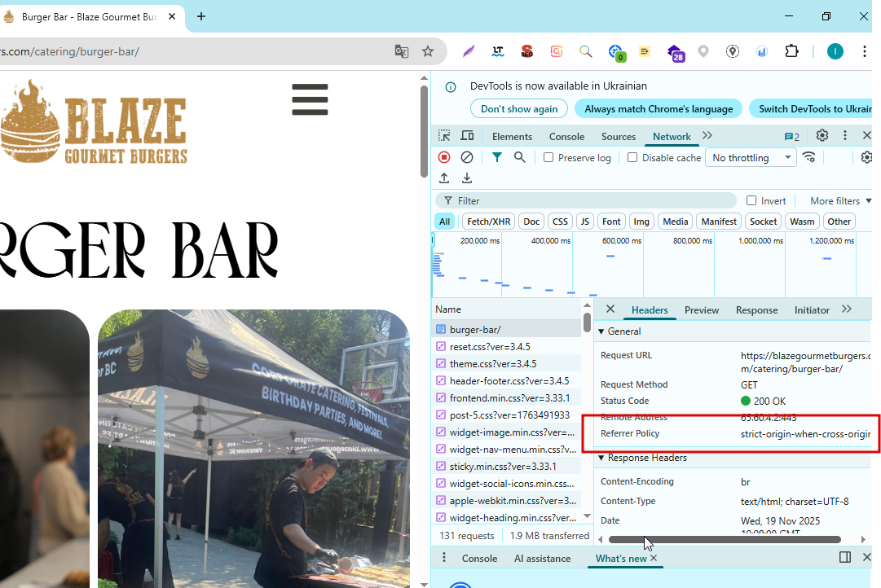Open DevTools three-dot customize menu
Viewport: 881px width, 588px height.
(x=844, y=136)
